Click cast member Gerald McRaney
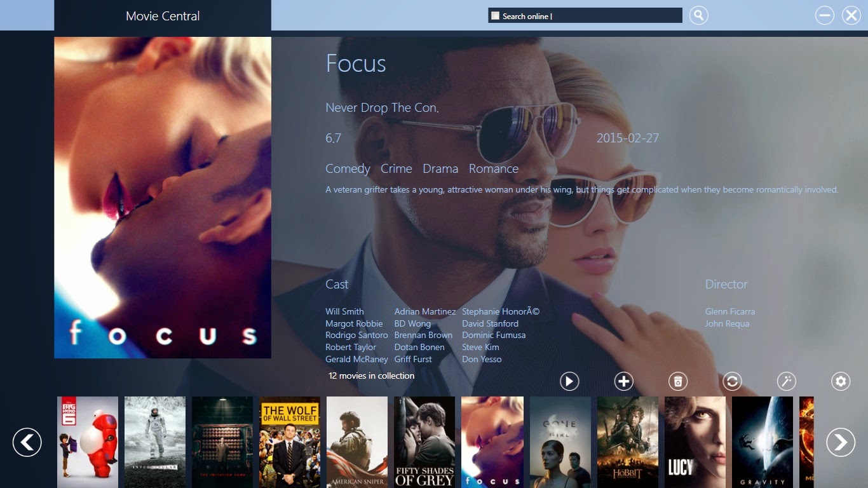The width and height of the screenshot is (868, 488). pyautogui.click(x=356, y=359)
